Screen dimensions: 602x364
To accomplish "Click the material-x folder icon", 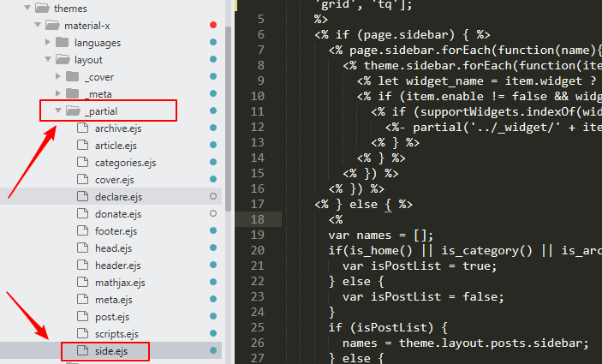I will coord(52,25).
